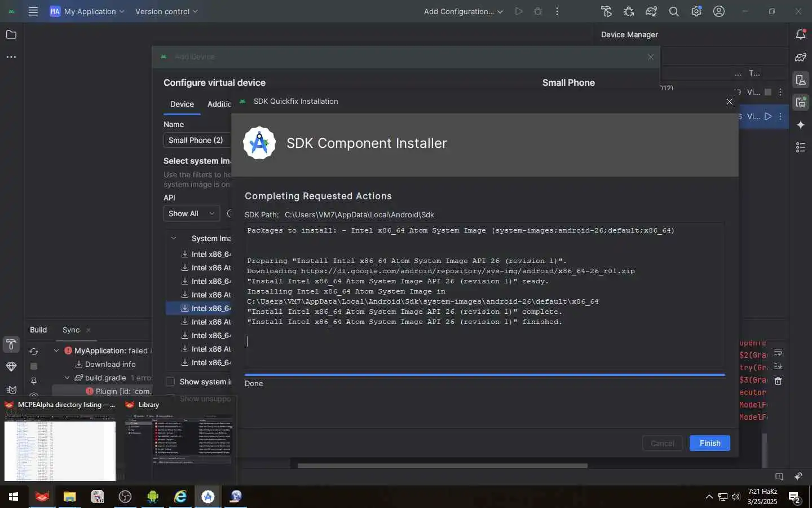The image size is (812, 508).
Task: Click the Run play button in toolbar
Action: click(x=518, y=11)
